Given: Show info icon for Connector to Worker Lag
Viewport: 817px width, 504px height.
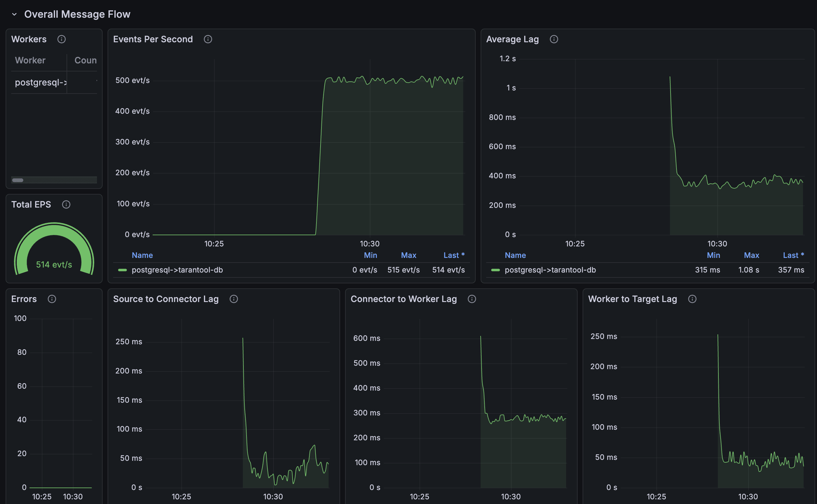Looking at the screenshot, I should point(472,299).
